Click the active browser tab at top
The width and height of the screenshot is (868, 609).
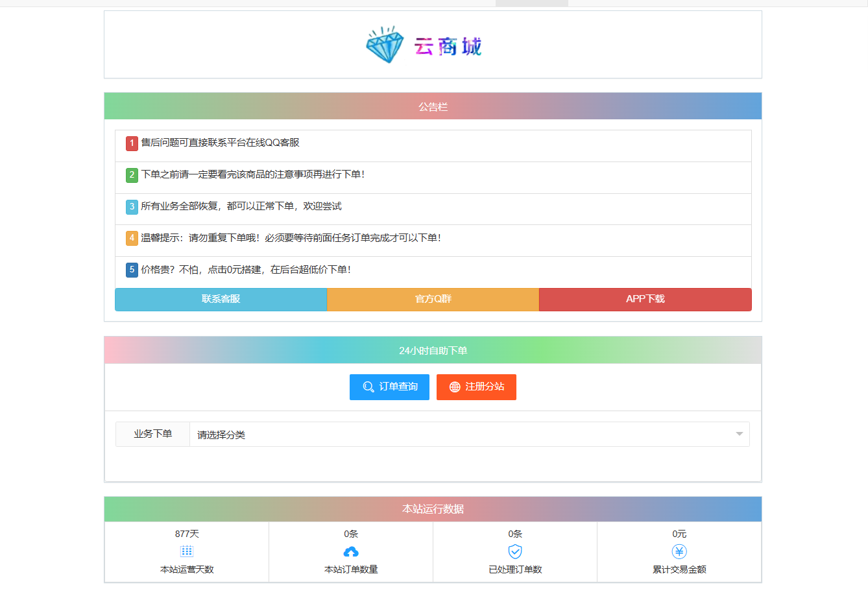[531, 3]
